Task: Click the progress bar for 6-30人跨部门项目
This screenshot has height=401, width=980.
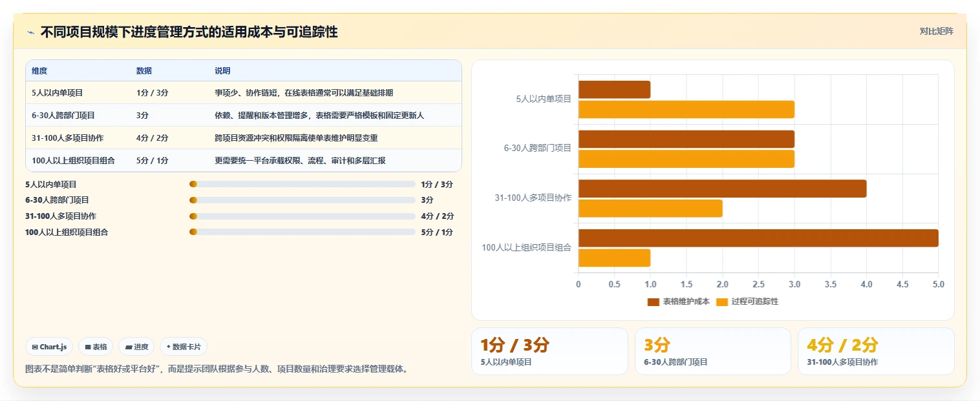Action: click(303, 200)
